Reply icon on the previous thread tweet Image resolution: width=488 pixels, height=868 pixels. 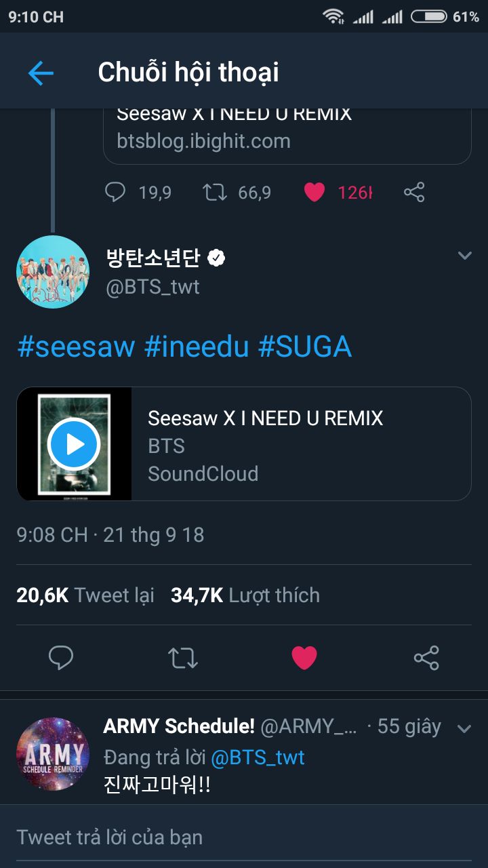(x=115, y=193)
